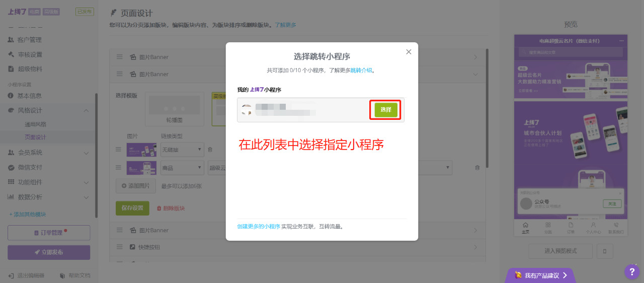The image size is (644, 283).
Task: Collapse the second 图片Banner block chevron
Action: 475,74
